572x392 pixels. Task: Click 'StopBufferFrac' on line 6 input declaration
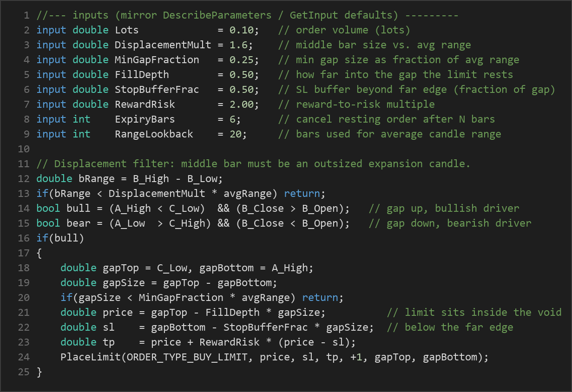click(157, 90)
